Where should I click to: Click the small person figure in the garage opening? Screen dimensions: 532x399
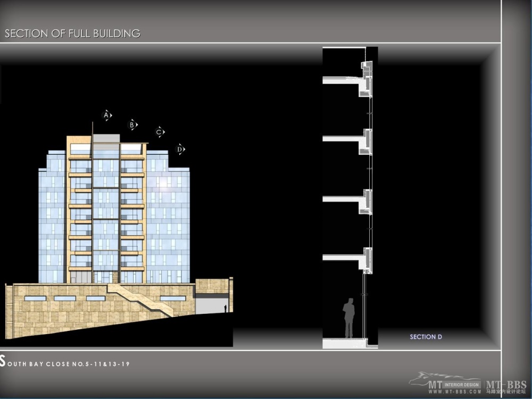[x=225, y=309]
